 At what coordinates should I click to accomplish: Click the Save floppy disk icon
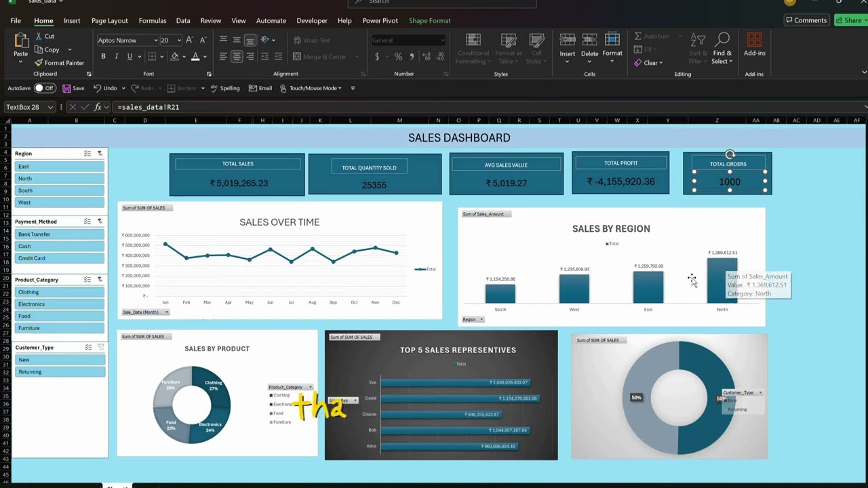click(66, 88)
